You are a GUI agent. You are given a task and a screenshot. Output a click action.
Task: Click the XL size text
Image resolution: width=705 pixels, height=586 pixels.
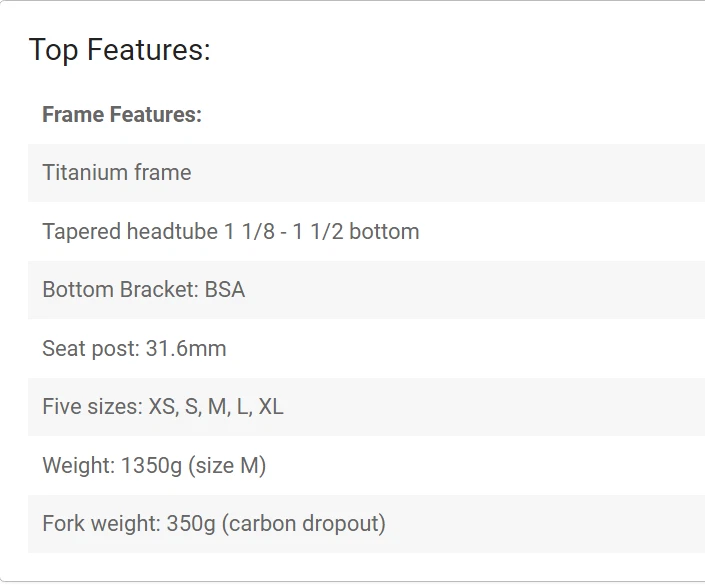271,407
